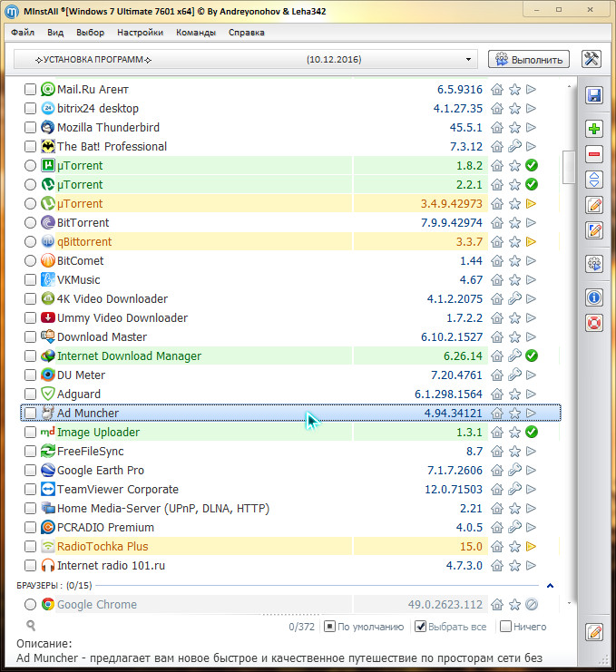Click the key icon for DU Meter
616x672 pixels.
(514, 375)
